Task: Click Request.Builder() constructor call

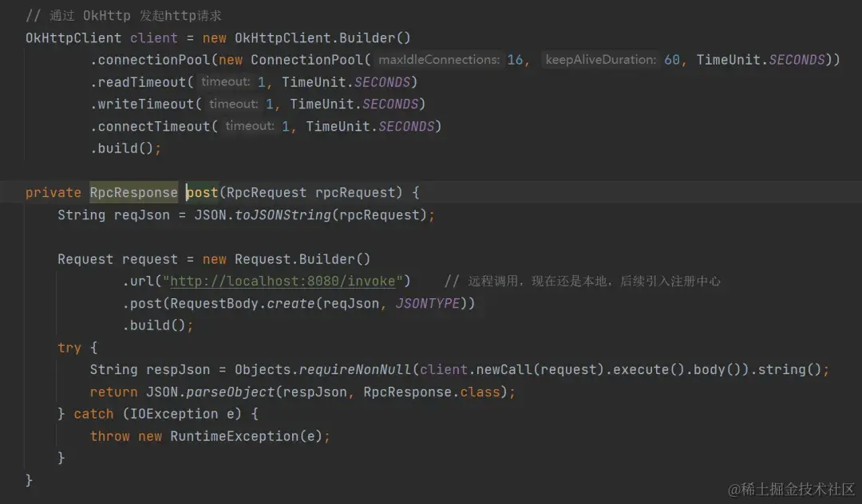Action: pos(302,259)
